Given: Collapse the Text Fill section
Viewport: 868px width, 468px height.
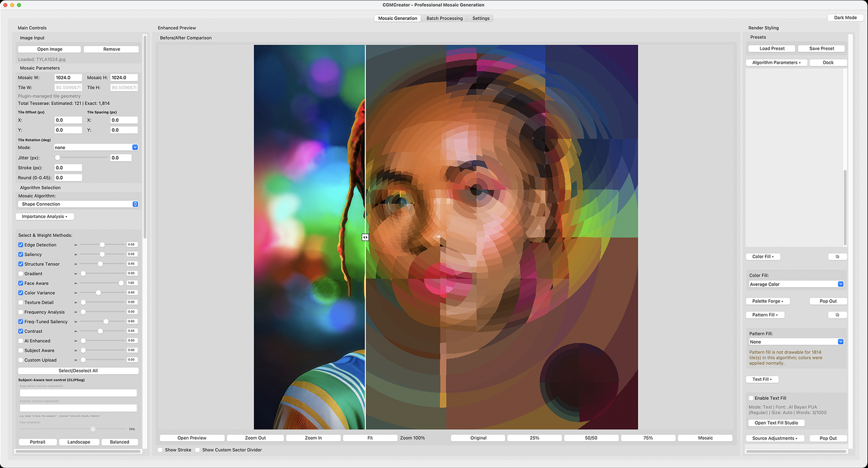Looking at the screenshot, I should (x=762, y=379).
